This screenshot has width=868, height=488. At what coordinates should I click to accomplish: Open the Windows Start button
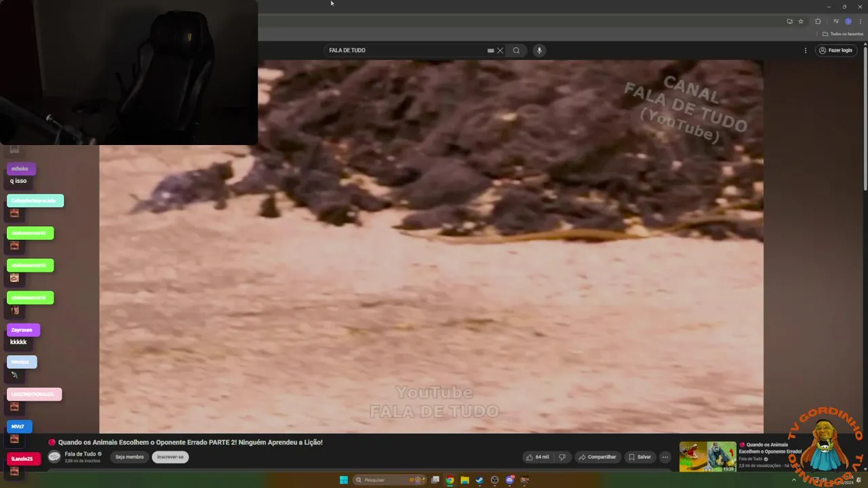pyautogui.click(x=344, y=480)
